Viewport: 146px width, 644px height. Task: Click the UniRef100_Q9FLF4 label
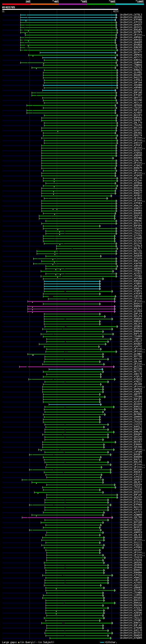(131, 314)
